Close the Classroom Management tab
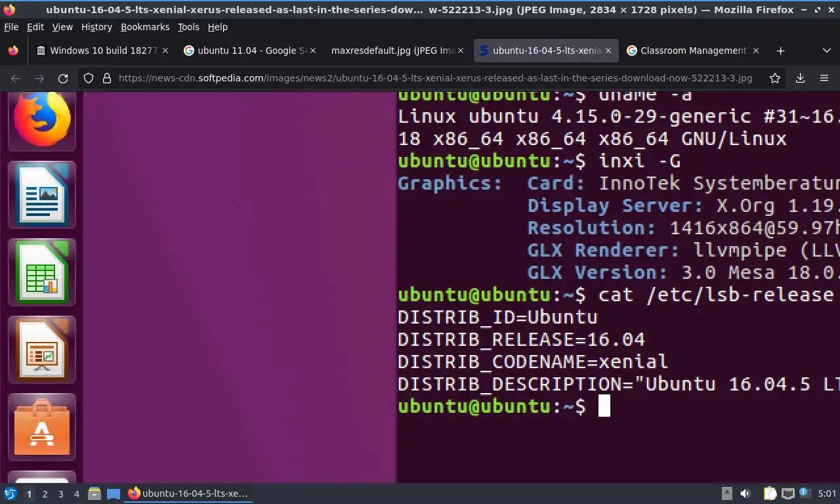The image size is (840, 504). (756, 51)
